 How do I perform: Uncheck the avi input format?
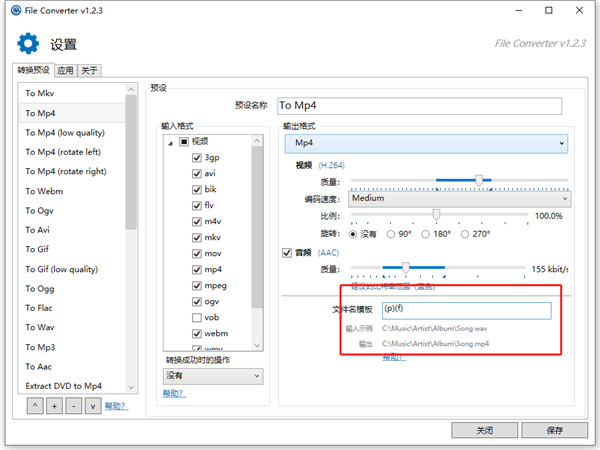click(x=197, y=174)
